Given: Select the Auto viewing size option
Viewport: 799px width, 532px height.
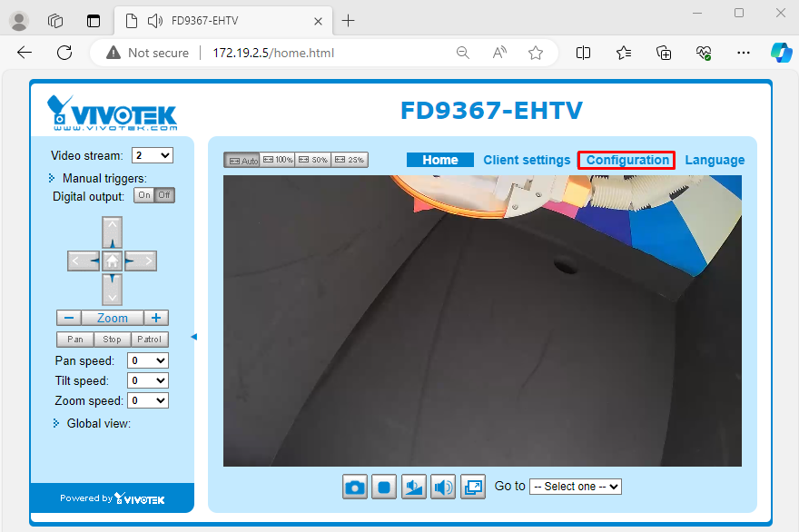Looking at the screenshot, I should point(242,159).
